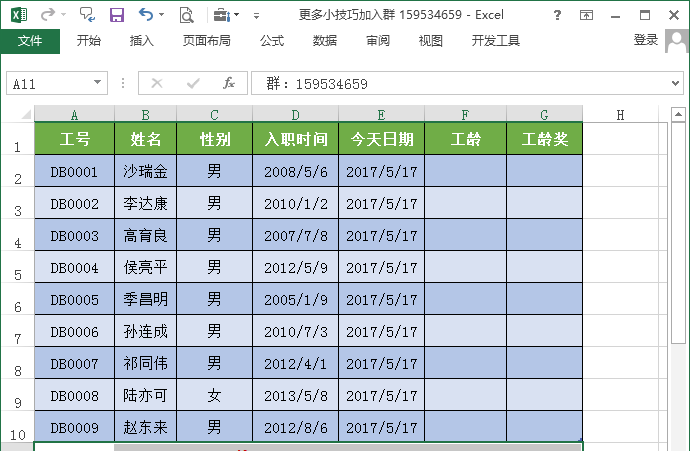
Task: Select the date cell 2012/5/9
Action: coord(295,267)
